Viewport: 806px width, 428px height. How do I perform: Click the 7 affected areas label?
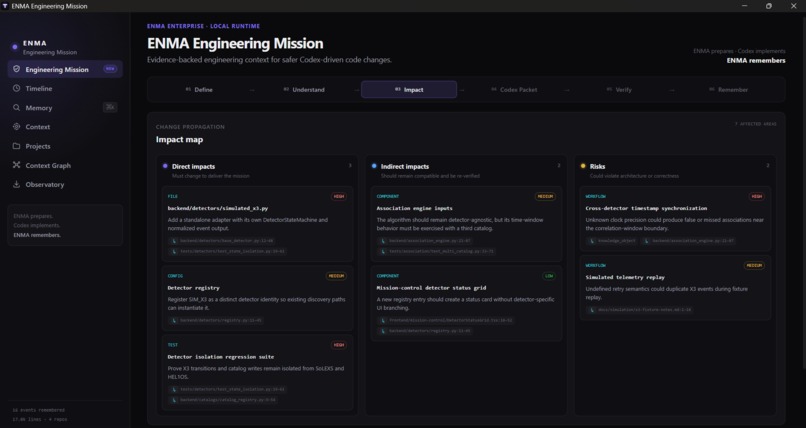pyautogui.click(x=755, y=124)
